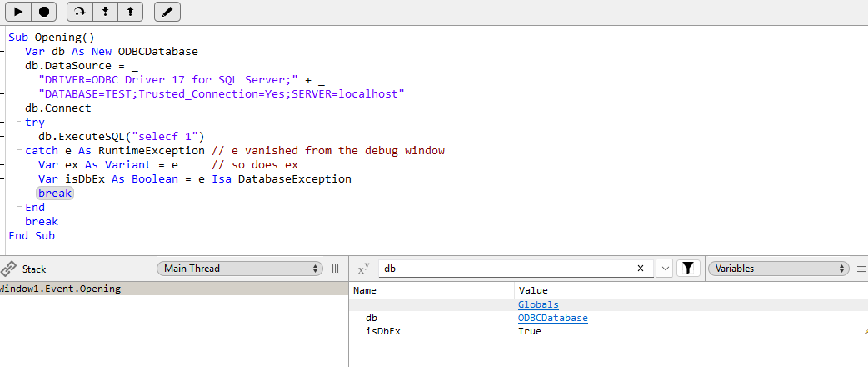Screen dimensions: 868x367
Task: Click the Edit Code pencil button
Action: click(x=167, y=12)
